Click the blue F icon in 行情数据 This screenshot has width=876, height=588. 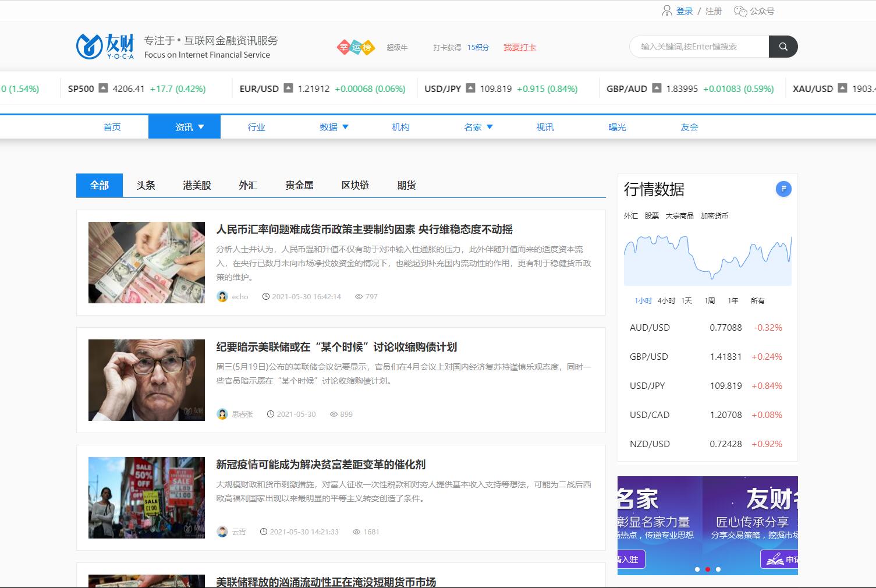[783, 189]
